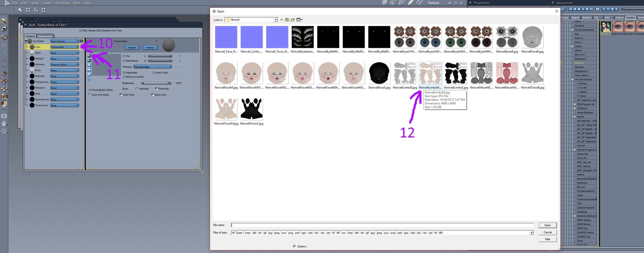This screenshot has width=644, height=253.
Task: Click the Open button in dialog
Action: 547,225
